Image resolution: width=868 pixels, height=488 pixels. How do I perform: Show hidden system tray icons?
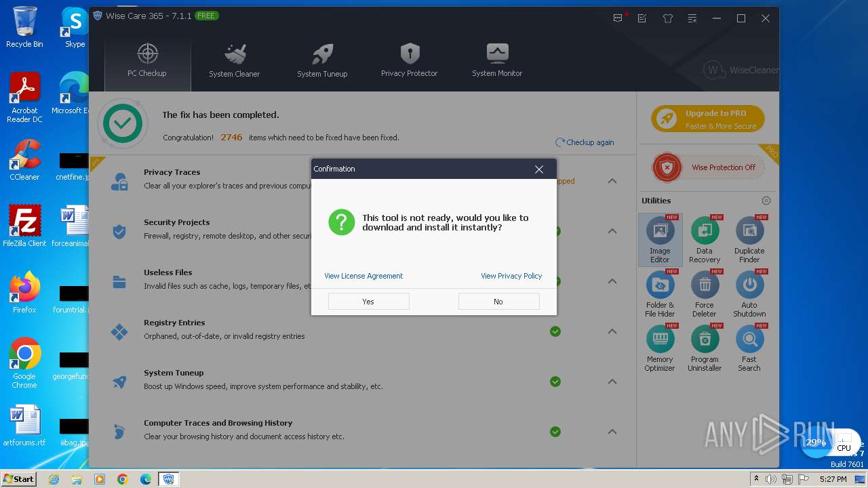coord(756,479)
